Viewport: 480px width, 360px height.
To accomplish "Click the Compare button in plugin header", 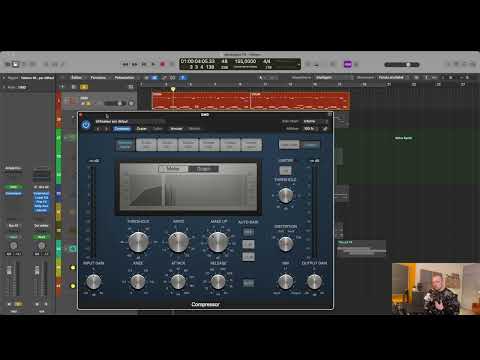I will [x=122, y=129].
